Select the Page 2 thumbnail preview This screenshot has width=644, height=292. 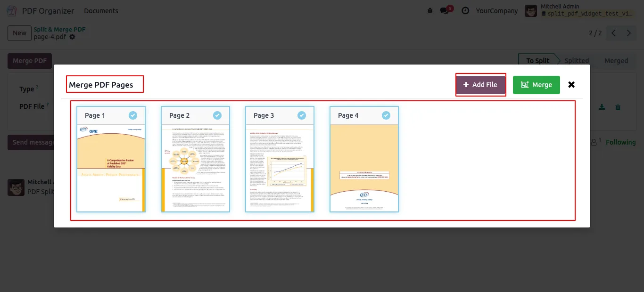coord(195,168)
